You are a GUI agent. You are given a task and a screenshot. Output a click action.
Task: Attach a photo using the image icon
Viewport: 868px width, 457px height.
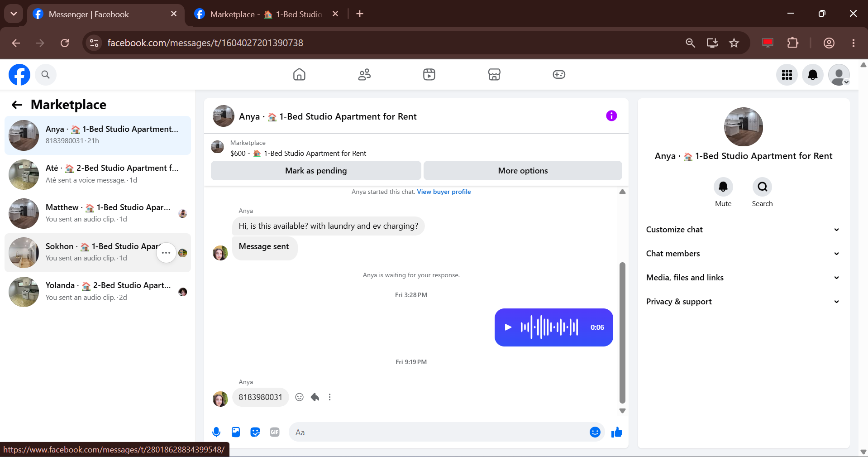pyautogui.click(x=236, y=432)
